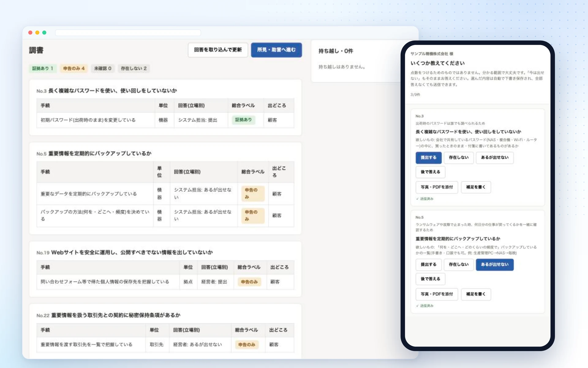Click 初期パスワード(出荷時のまま)を変更している row

[x=165, y=120]
